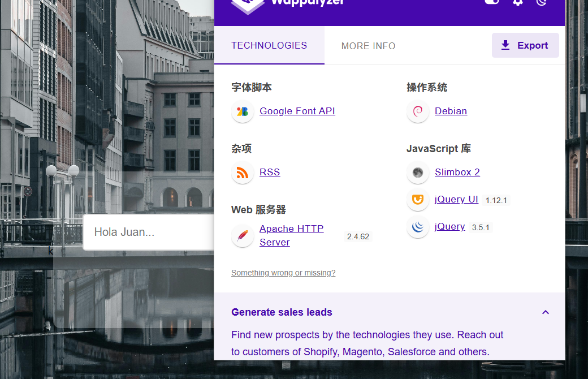Click the Apache feather icon
The height and width of the screenshot is (379, 588).
point(242,236)
